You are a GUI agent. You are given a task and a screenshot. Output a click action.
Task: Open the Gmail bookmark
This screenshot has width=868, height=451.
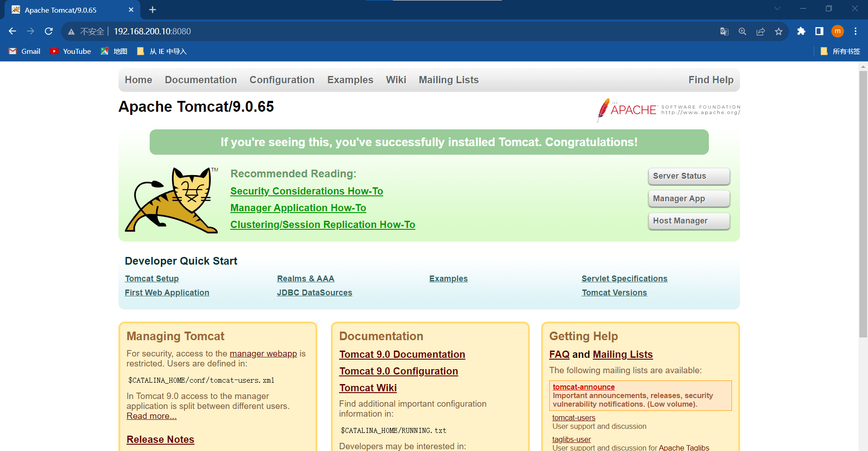(x=24, y=51)
